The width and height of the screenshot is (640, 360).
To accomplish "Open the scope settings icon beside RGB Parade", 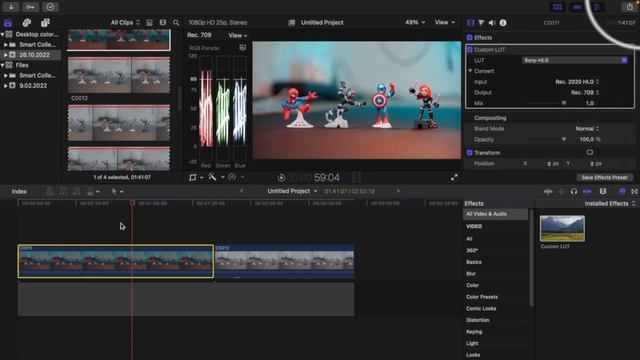I will click(242, 48).
